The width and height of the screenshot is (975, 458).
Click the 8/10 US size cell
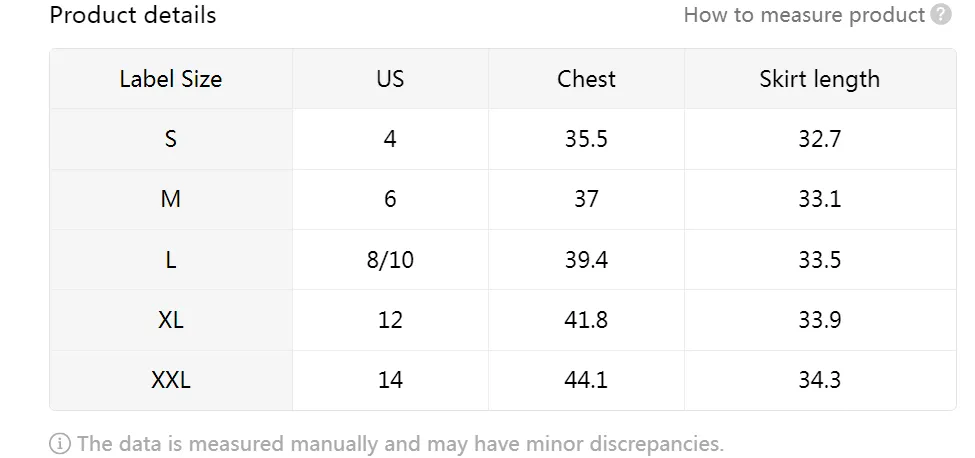click(390, 260)
